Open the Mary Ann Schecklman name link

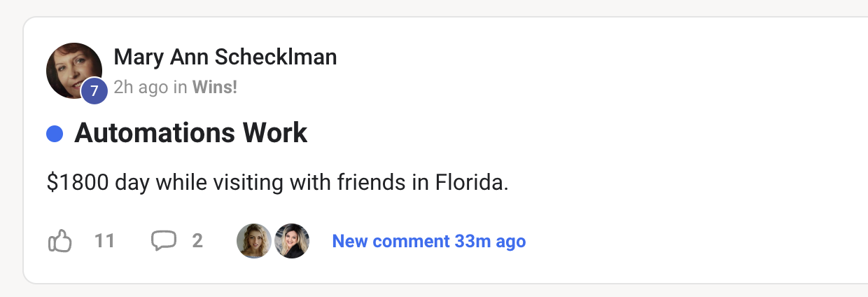225,57
